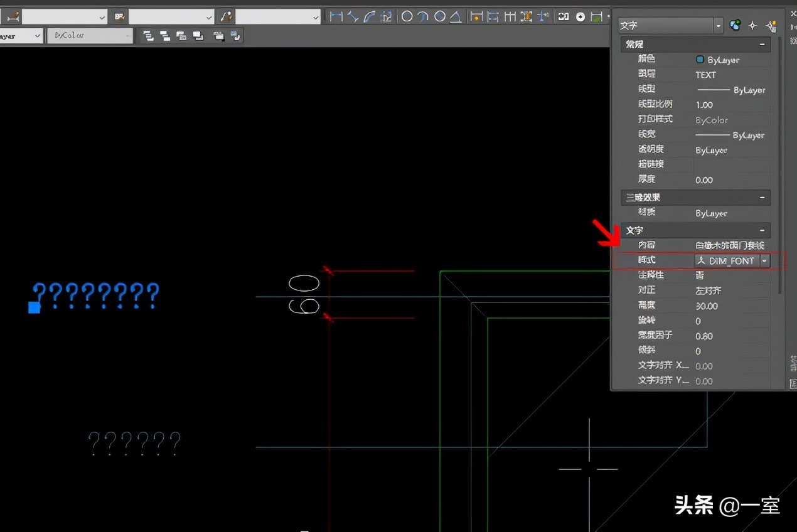Open the object type dropdown showing 文字
Image resolution: width=797 pixels, height=532 pixels.
click(717, 26)
